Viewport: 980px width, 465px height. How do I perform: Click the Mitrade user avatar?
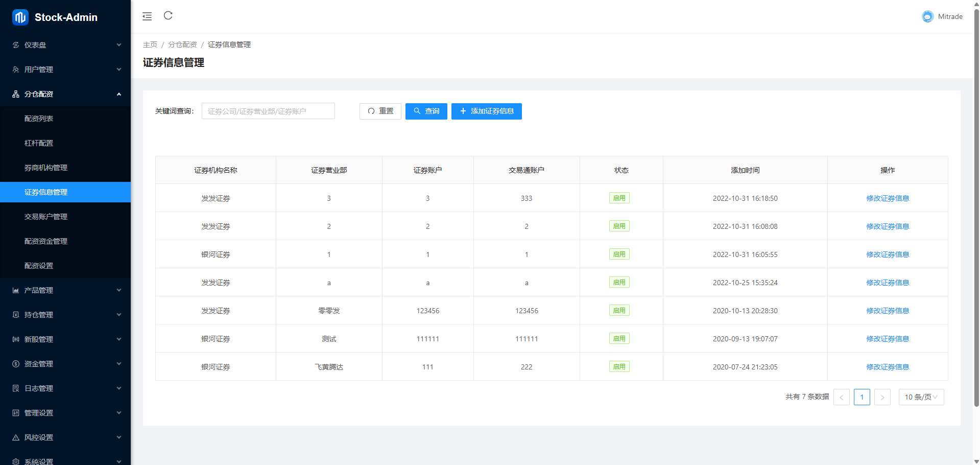927,17
